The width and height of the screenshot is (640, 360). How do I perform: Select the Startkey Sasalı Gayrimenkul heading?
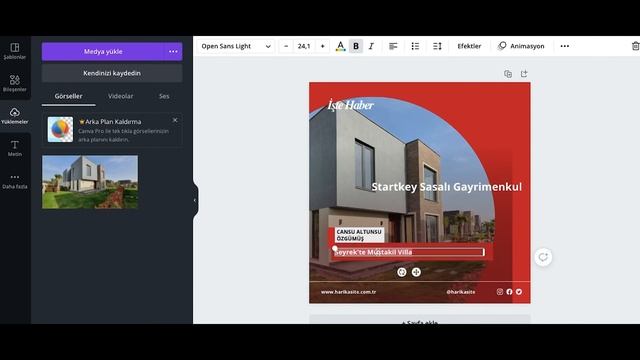pyautogui.click(x=447, y=187)
